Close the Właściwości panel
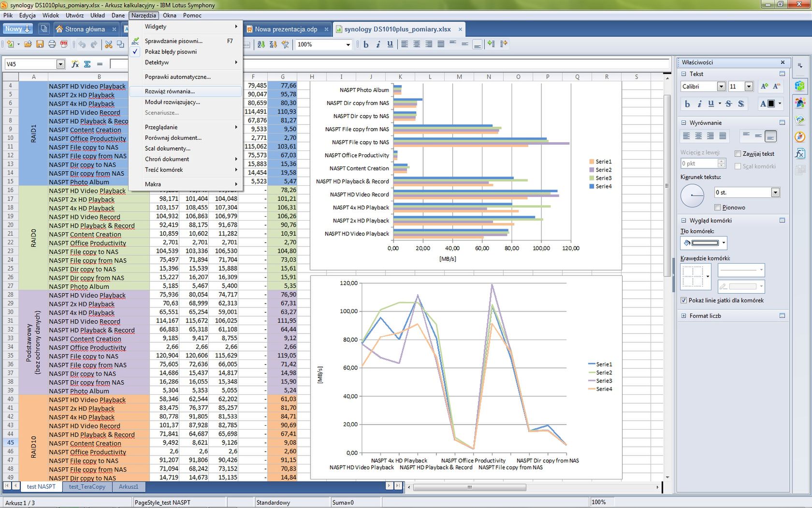Screen dimensions: 812x508 pyautogui.click(x=783, y=62)
